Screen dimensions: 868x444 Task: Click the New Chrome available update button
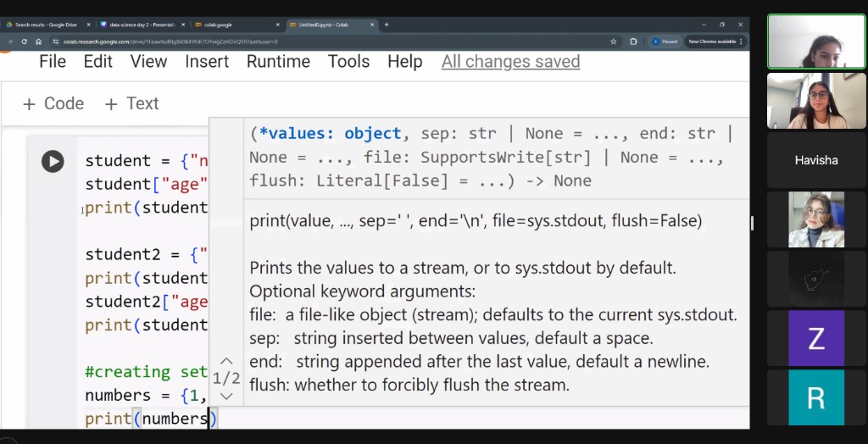click(x=715, y=42)
